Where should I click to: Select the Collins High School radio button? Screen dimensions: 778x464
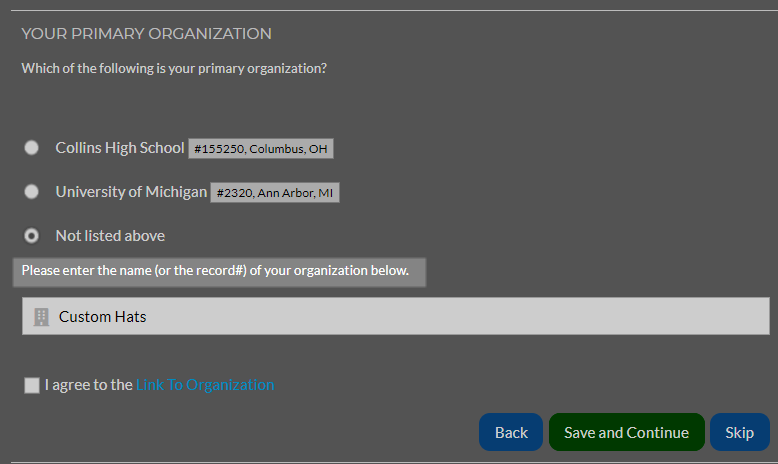tap(31, 148)
